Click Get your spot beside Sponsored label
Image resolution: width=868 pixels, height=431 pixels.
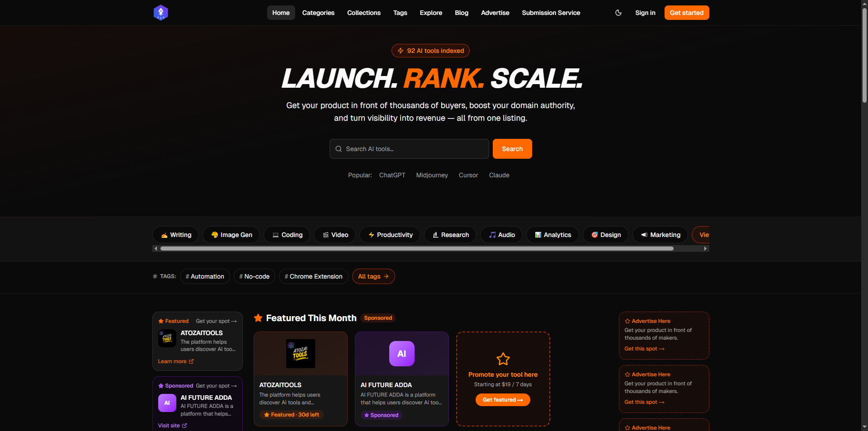[x=216, y=386]
